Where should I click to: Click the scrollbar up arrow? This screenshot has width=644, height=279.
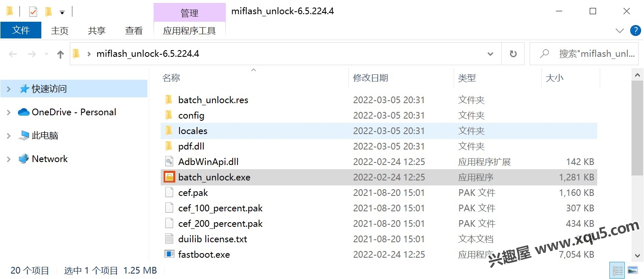pos(637,75)
